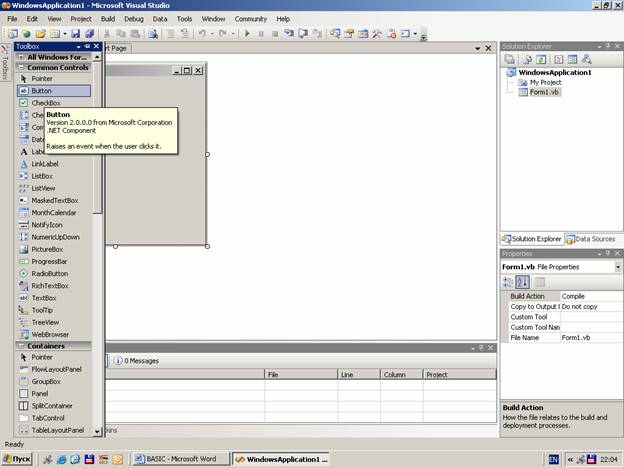Image resolution: width=624 pixels, height=468 pixels.
Task: Open the Community menu
Action: tap(251, 19)
